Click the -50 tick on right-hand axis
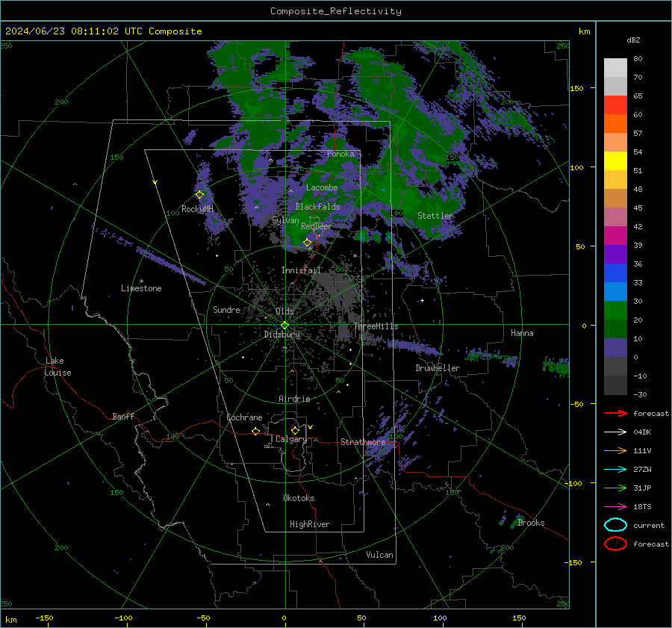Image resolution: width=672 pixels, height=628 pixels. (x=577, y=404)
